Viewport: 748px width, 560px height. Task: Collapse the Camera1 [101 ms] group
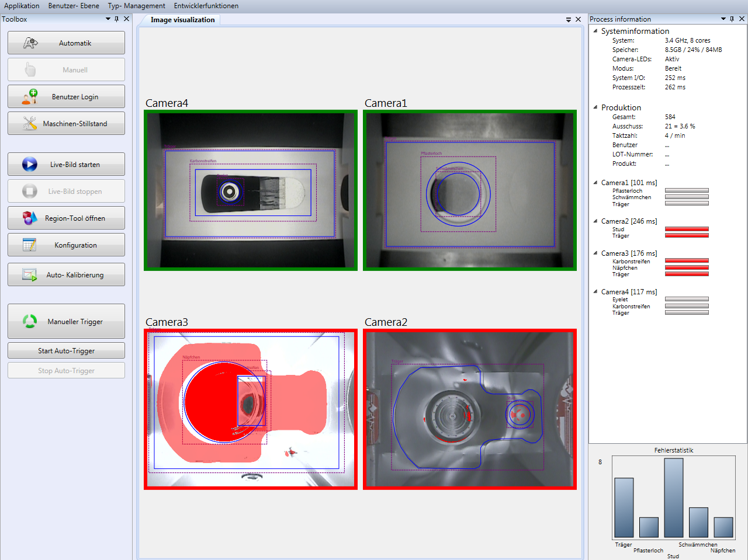(595, 183)
